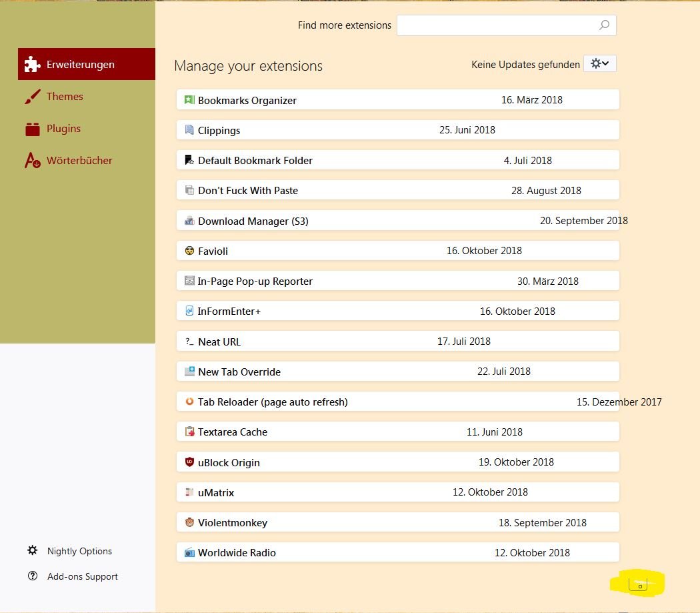This screenshot has width=700, height=613.
Task: Click the Bookmarks Organizer icon
Action: [189, 99]
